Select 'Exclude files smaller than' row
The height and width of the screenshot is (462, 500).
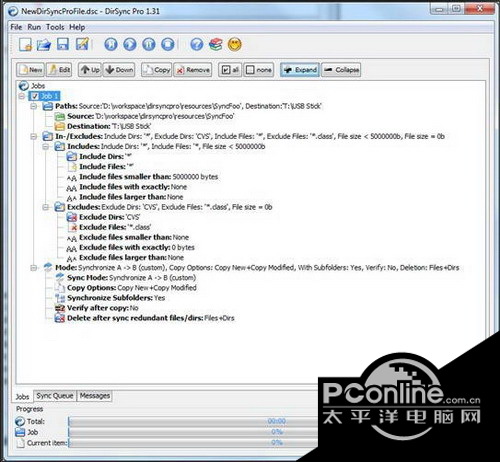pyautogui.click(x=128, y=237)
